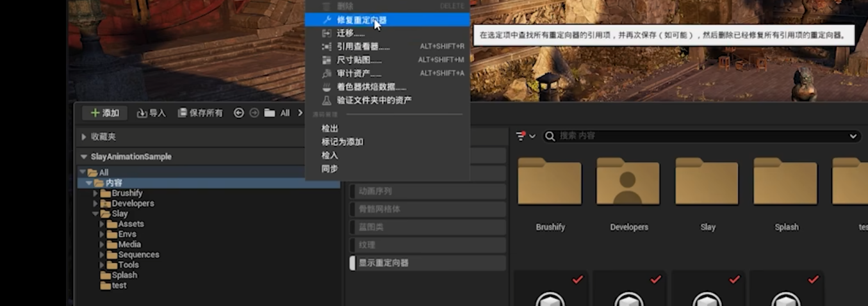This screenshot has height=306, width=868.
Task: Click the folder icon in the path bar
Action: click(x=270, y=113)
